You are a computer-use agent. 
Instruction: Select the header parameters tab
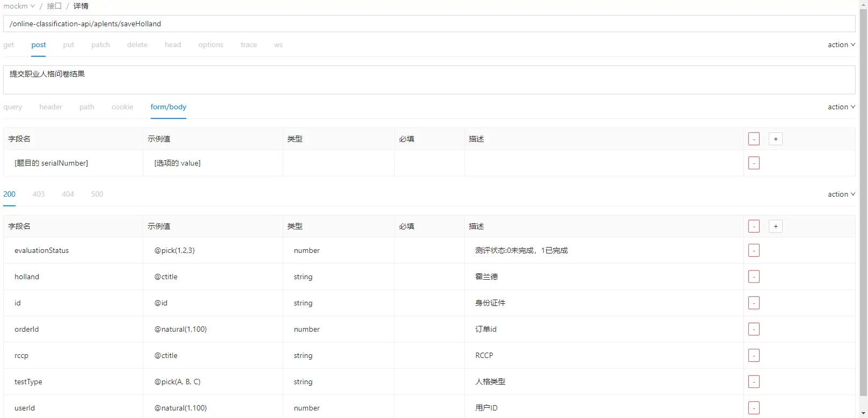click(x=50, y=107)
